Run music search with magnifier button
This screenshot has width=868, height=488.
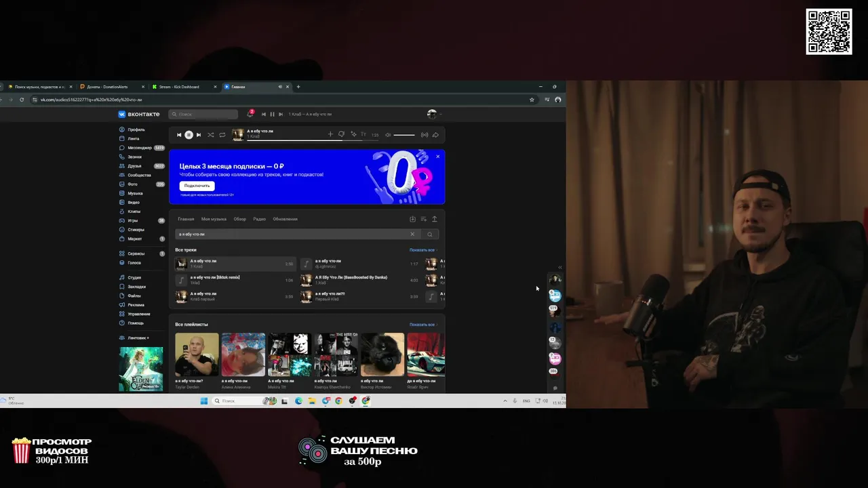pyautogui.click(x=429, y=235)
